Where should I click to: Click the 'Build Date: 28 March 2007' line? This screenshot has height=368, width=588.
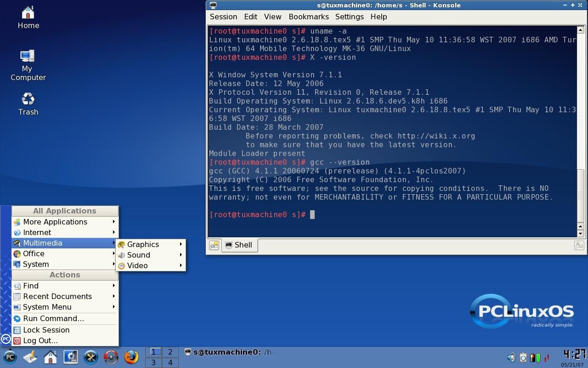[266, 127]
